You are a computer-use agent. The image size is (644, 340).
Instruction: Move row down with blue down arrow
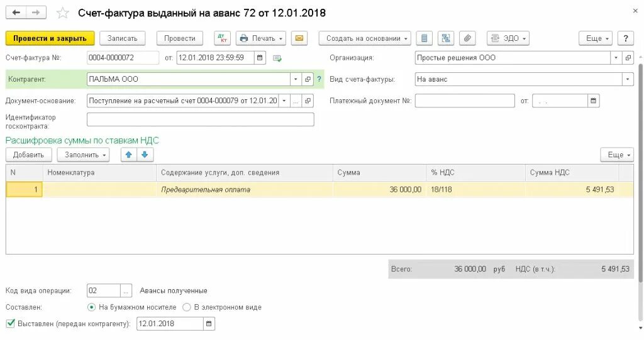[145, 155]
